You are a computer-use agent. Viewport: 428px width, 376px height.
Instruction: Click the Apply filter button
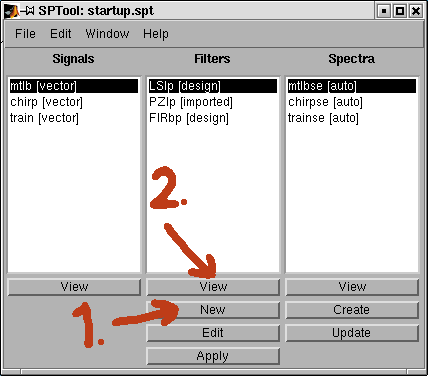point(213,356)
